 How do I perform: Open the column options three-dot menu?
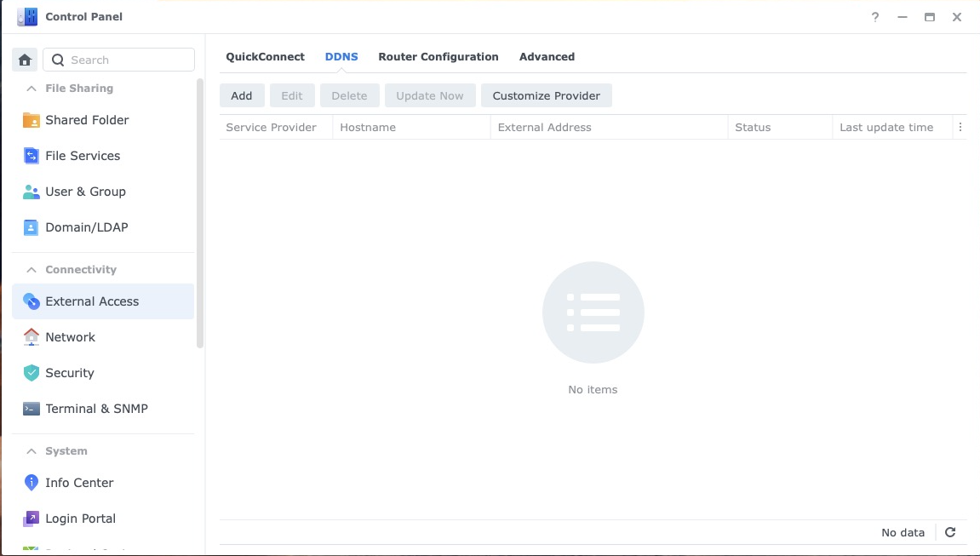click(x=960, y=128)
